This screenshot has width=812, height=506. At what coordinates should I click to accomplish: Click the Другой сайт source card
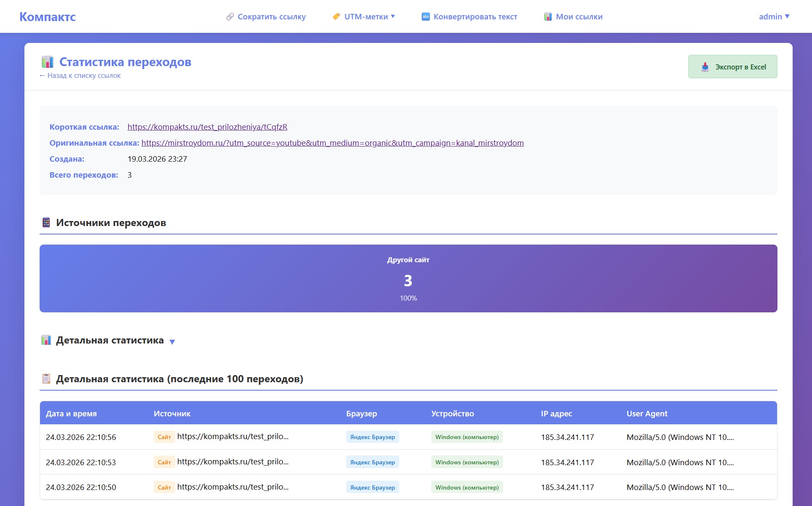click(x=408, y=278)
